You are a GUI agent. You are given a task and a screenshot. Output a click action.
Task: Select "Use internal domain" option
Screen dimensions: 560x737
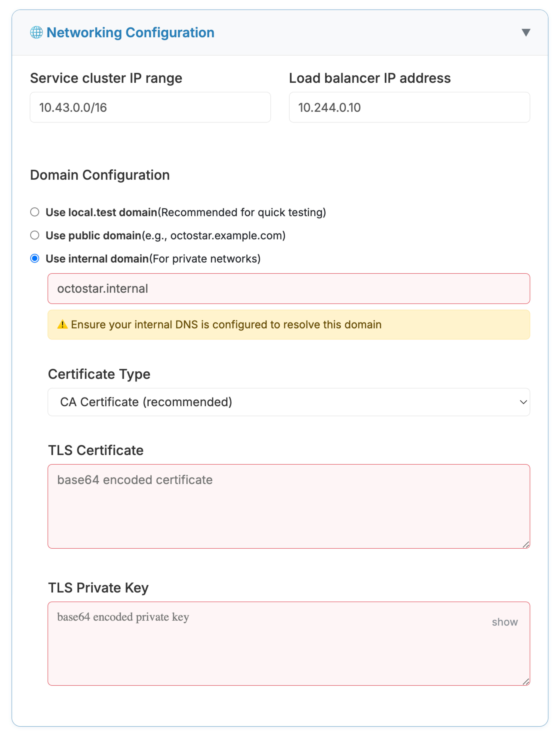point(35,258)
